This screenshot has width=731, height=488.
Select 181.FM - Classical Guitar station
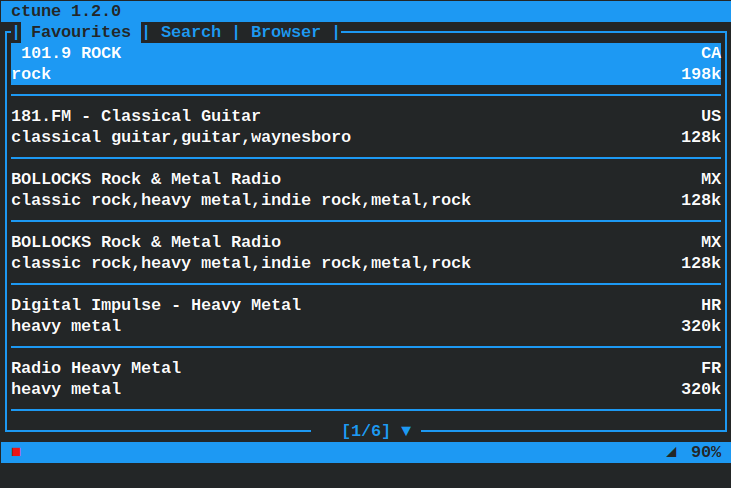coord(366,126)
